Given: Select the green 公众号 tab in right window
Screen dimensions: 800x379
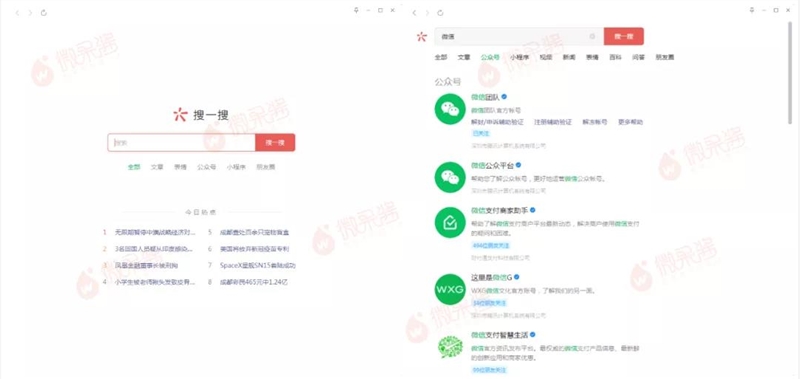Looking at the screenshot, I should (x=490, y=57).
